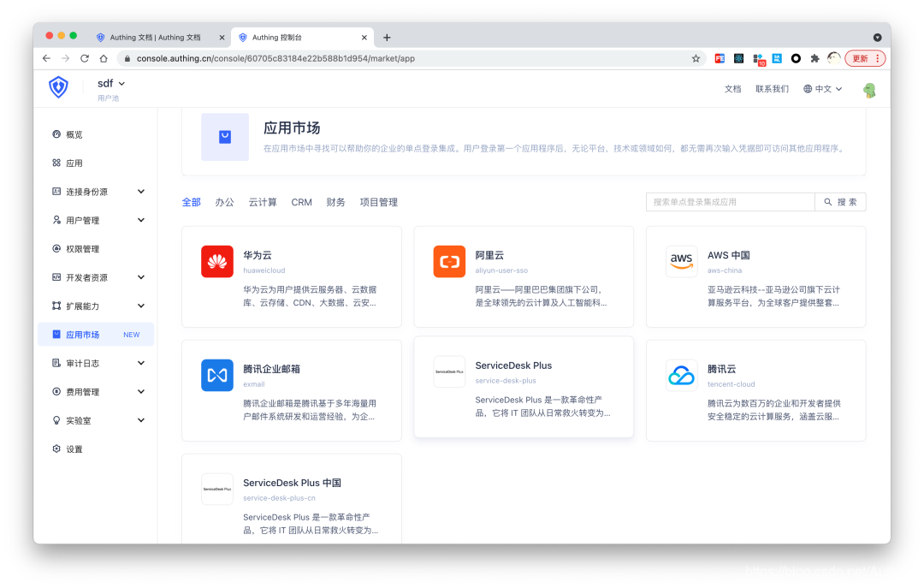Click the ServiceDesk Plus 中国 logo thumbnail

click(216, 489)
